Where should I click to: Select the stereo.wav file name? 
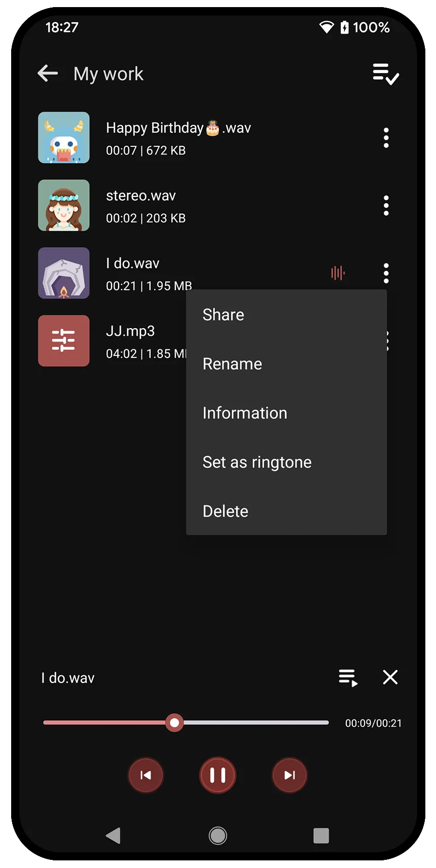point(141,195)
